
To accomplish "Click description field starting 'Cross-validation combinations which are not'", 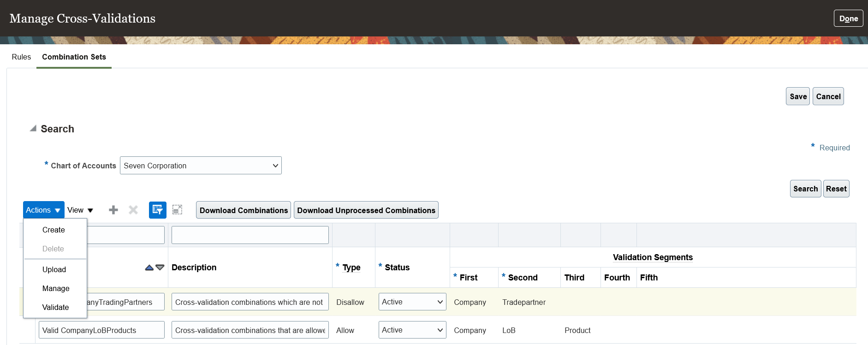I will 250,302.
